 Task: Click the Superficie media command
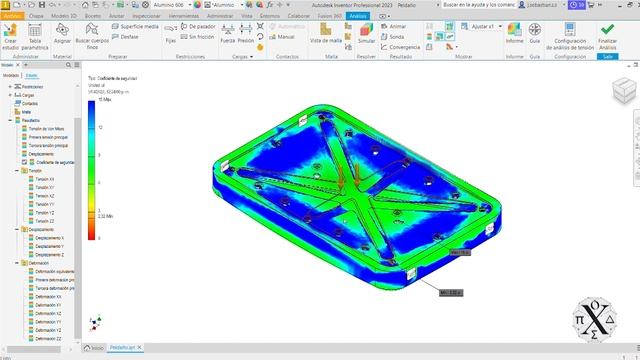click(x=135, y=26)
